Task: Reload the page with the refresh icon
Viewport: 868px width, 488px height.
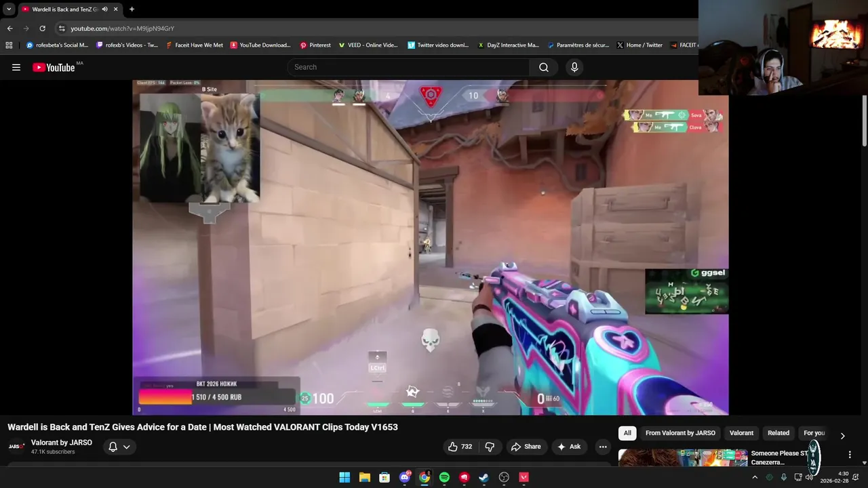Action: click(x=42, y=28)
